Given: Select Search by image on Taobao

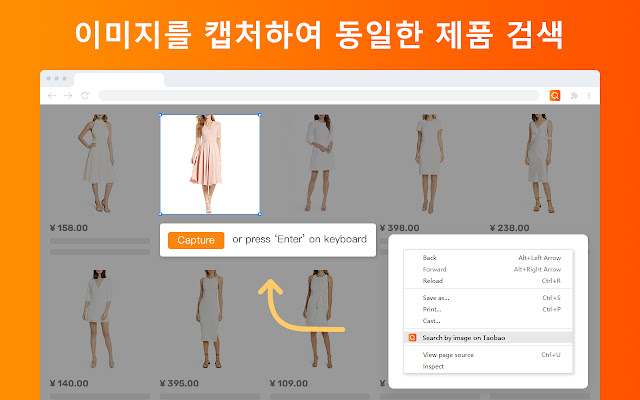Looking at the screenshot, I should coord(488,338).
